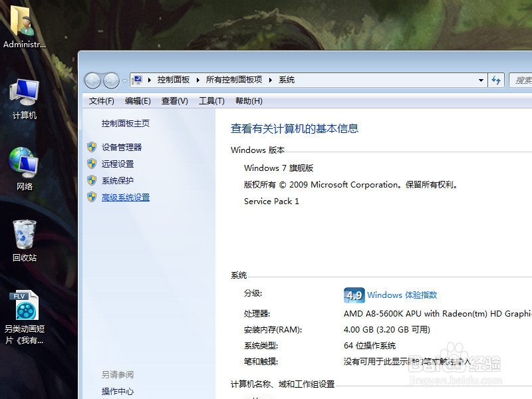Open the address bar history dropdown arrow
This screenshot has height=399, width=532.
coord(481,80)
